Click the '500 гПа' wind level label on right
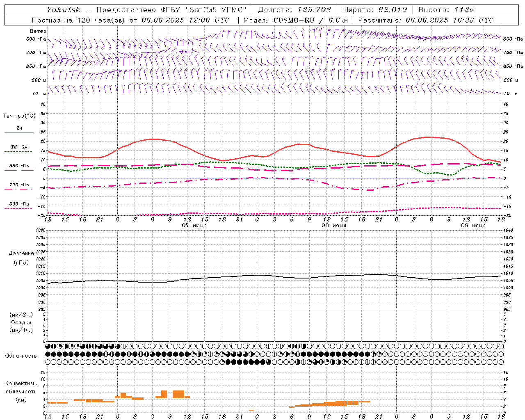The width and height of the screenshot is (525, 420). (x=513, y=39)
